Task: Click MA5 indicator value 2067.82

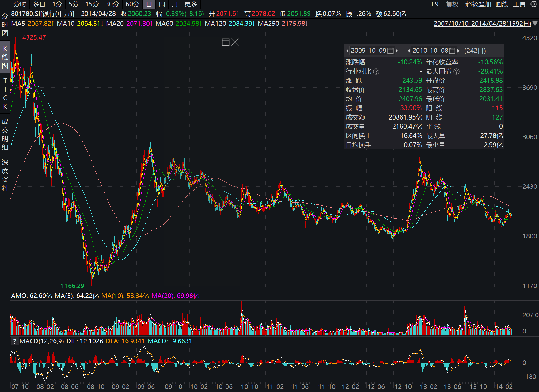Action: (41, 24)
